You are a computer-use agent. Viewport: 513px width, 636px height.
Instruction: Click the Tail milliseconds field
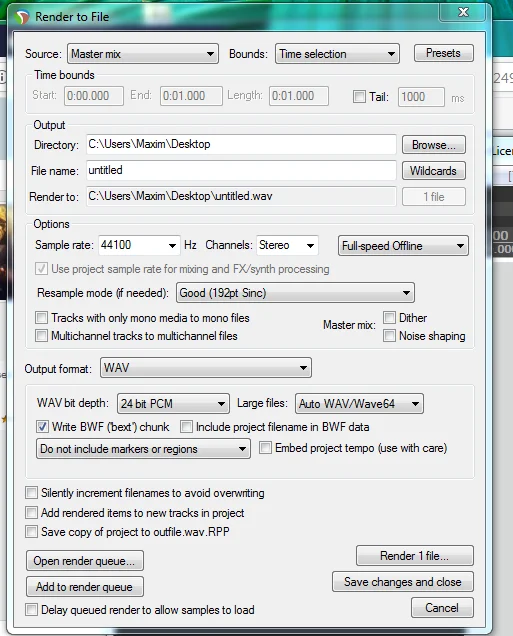point(421,97)
